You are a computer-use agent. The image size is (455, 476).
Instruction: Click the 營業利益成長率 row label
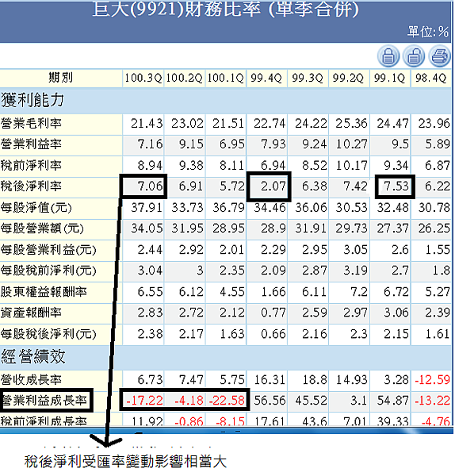pyautogui.click(x=44, y=401)
